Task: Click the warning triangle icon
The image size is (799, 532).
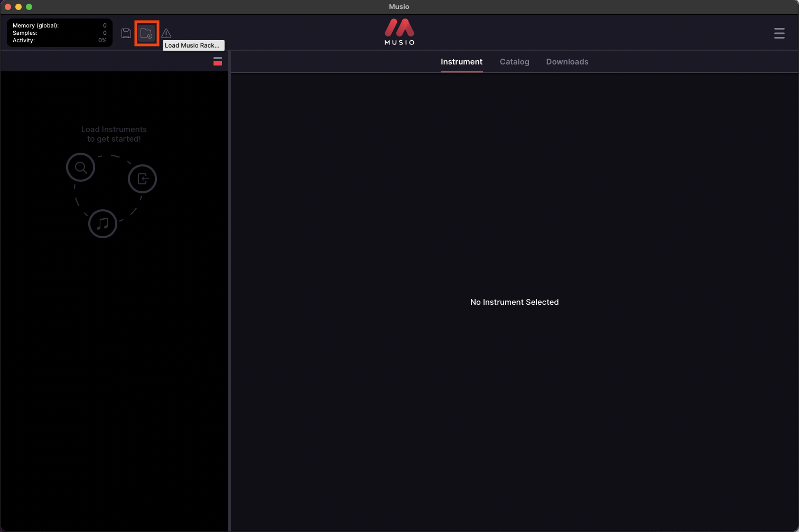Action: (x=166, y=33)
